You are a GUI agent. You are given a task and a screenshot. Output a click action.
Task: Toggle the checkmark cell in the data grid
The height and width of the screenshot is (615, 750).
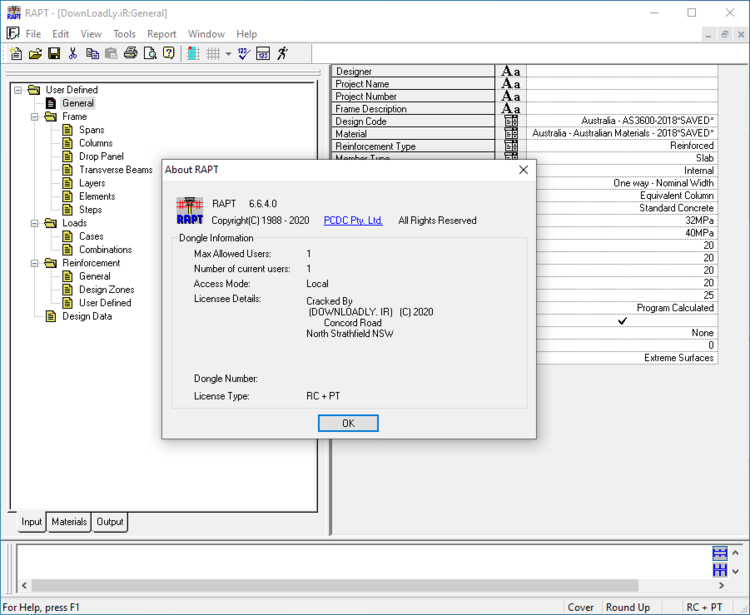(x=622, y=320)
